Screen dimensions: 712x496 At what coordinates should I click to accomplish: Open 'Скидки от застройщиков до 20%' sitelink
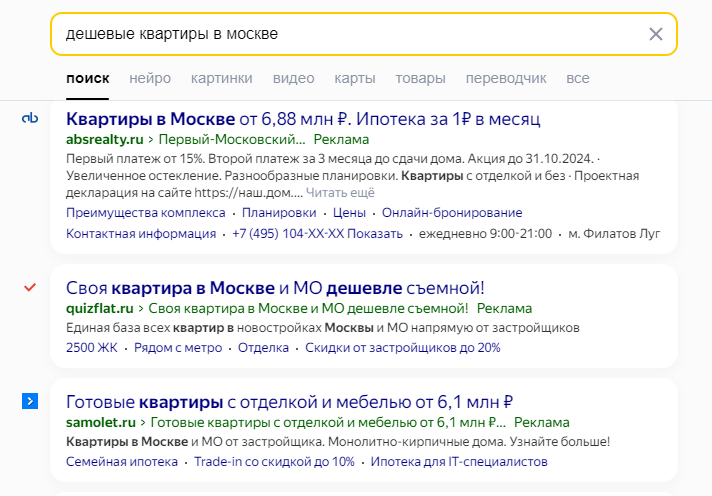point(402,347)
